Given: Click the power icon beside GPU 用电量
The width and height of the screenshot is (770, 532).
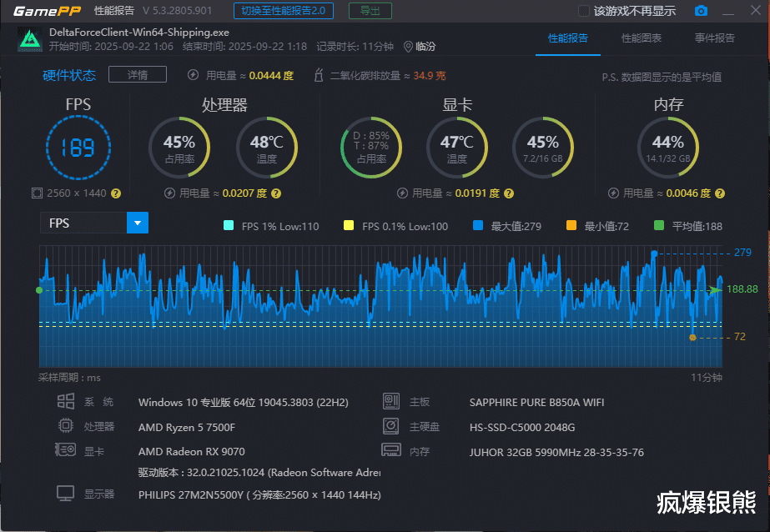Looking at the screenshot, I should pos(402,193).
